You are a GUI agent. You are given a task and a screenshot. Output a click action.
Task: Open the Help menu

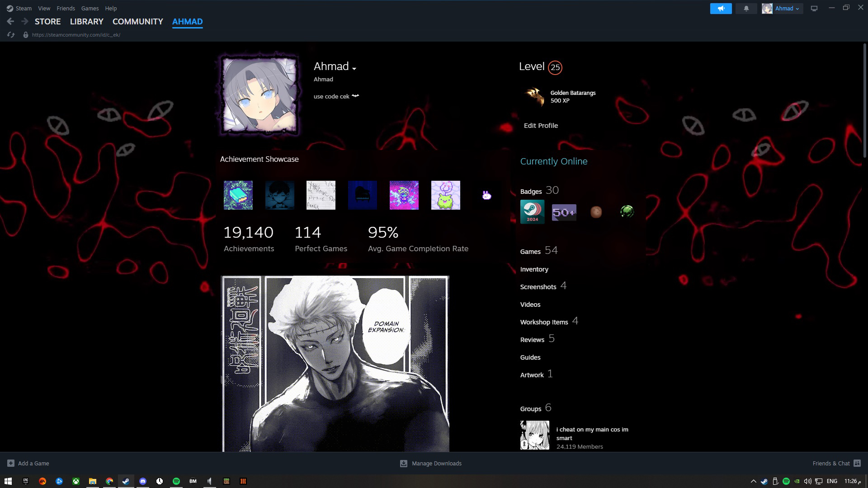coord(111,8)
